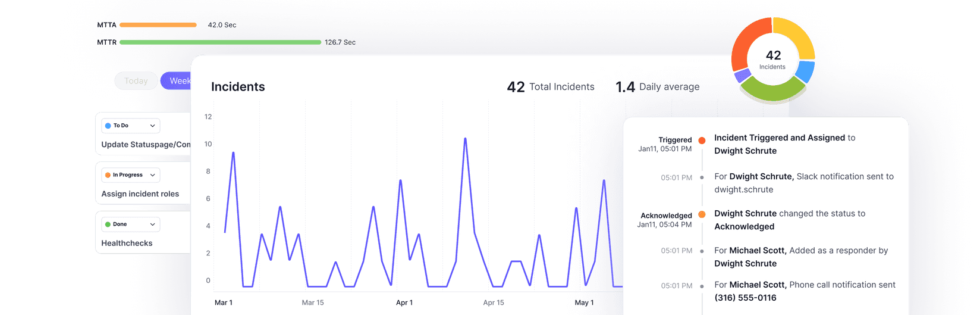This screenshot has width=980, height=315.
Task: Click the green Done status icon
Action: 108,224
